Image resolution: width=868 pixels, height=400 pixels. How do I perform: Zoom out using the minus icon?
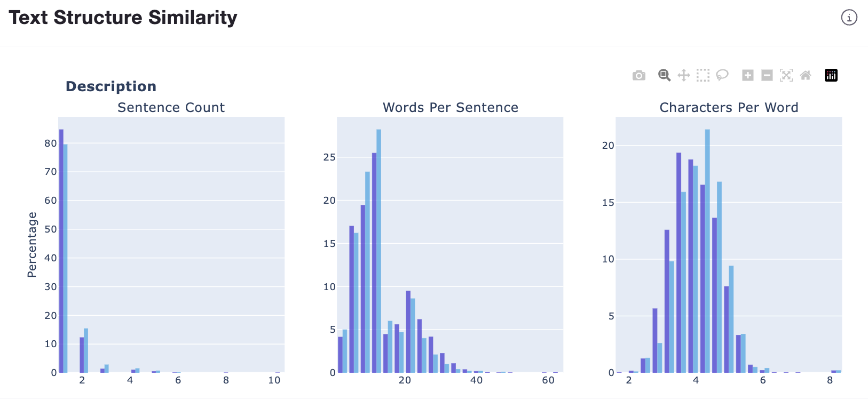coord(767,75)
